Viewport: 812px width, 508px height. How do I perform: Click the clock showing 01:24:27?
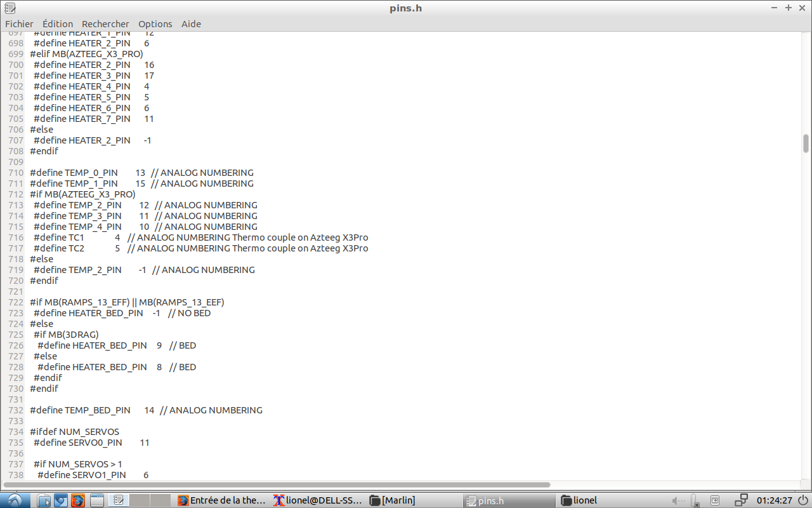pos(775,500)
